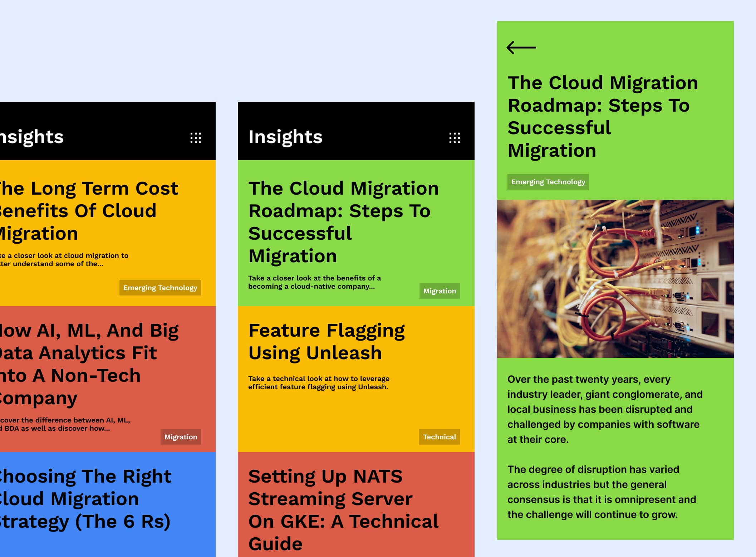Image resolution: width=756 pixels, height=557 pixels.
Task: Select Migration tag on red AI card
Action: coord(180,437)
